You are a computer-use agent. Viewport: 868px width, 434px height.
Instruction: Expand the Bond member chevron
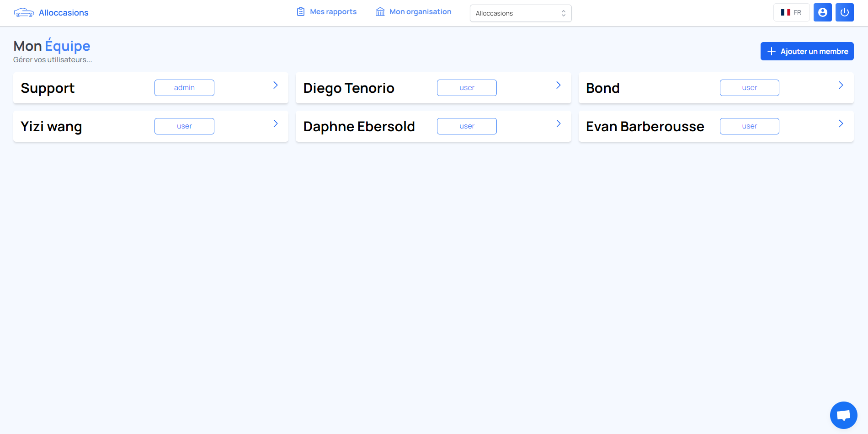tap(841, 86)
